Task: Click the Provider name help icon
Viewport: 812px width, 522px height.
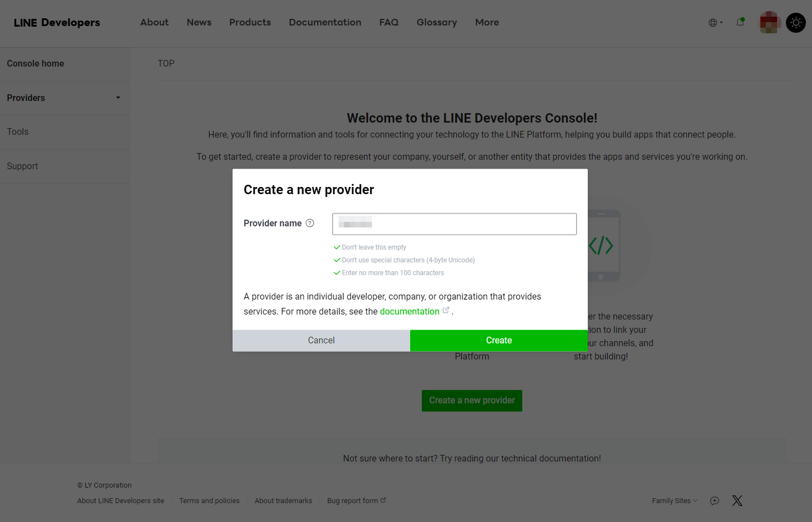Action: (x=310, y=223)
